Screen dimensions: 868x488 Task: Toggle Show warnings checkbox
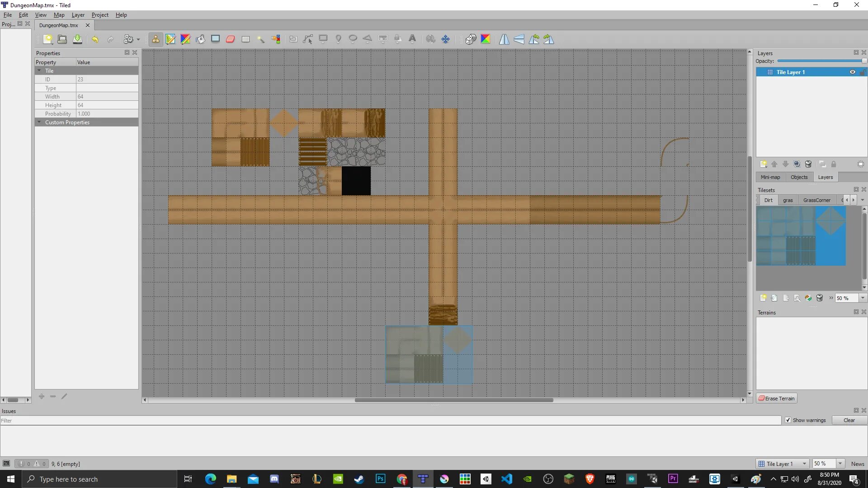pyautogui.click(x=788, y=420)
